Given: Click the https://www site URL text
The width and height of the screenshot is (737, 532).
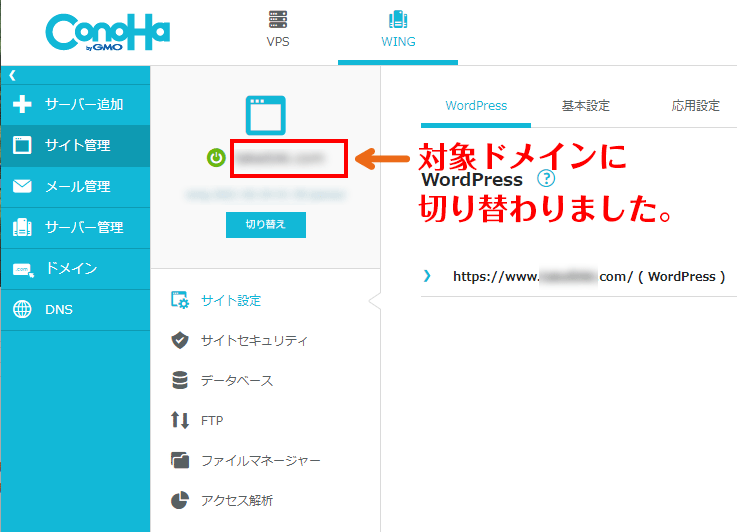Looking at the screenshot, I should tap(589, 276).
